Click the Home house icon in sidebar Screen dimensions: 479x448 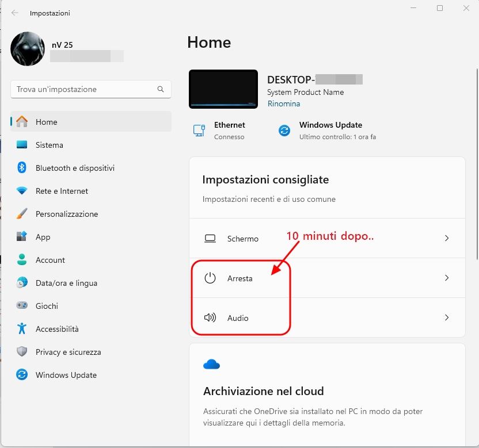(22, 121)
